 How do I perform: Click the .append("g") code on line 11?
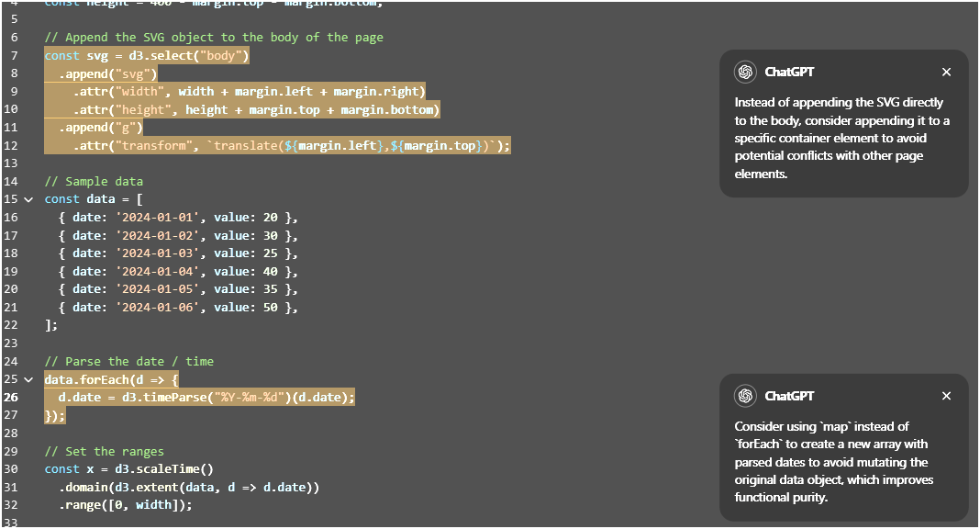click(x=101, y=128)
